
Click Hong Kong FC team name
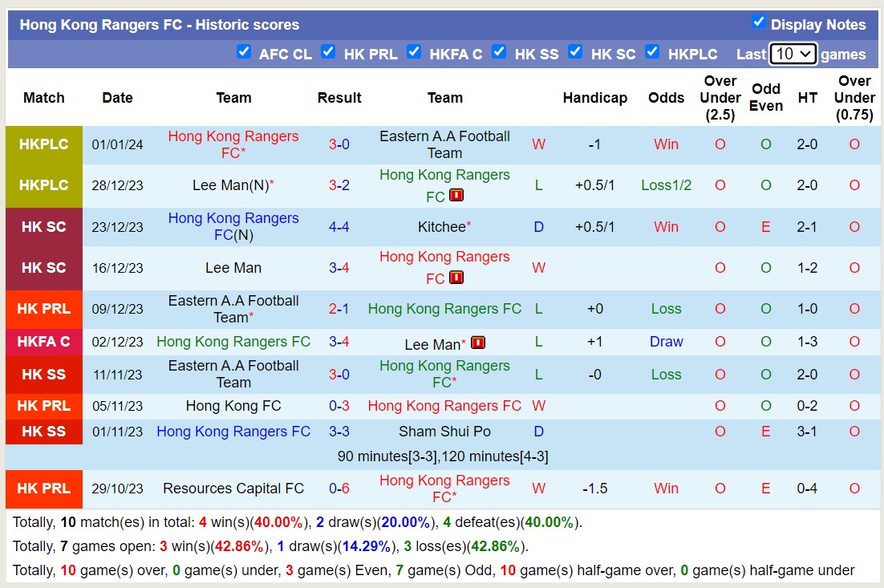tap(233, 406)
